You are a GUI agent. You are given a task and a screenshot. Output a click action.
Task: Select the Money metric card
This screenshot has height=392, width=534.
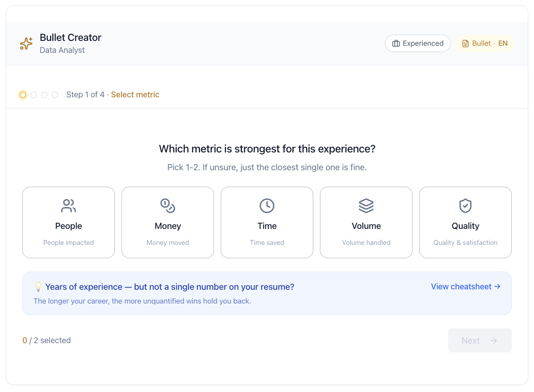168,222
